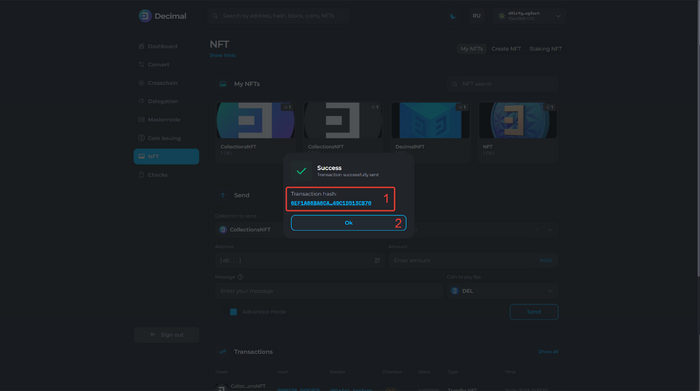Screen dimensions: 700x391
Task: Click Dashboard sidebar icon
Action: click(142, 46)
